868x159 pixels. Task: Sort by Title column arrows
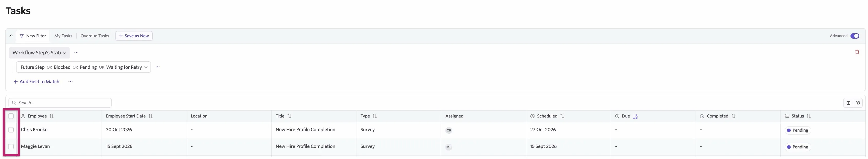tap(289, 116)
